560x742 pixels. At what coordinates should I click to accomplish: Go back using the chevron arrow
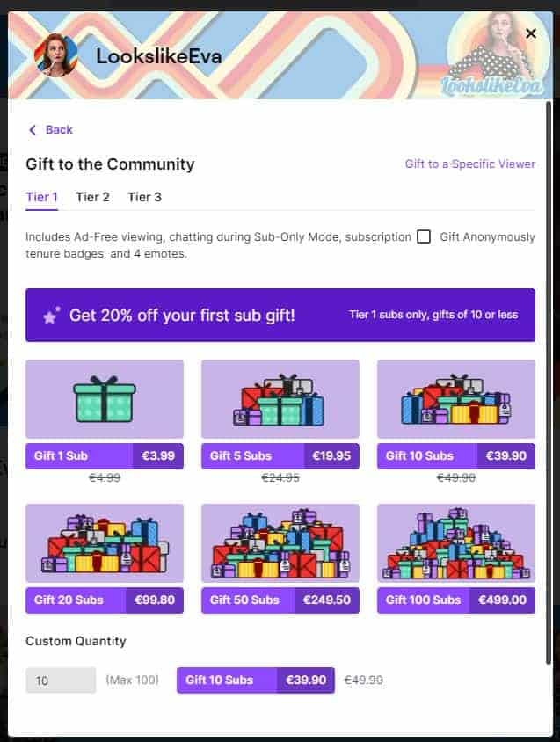click(33, 129)
